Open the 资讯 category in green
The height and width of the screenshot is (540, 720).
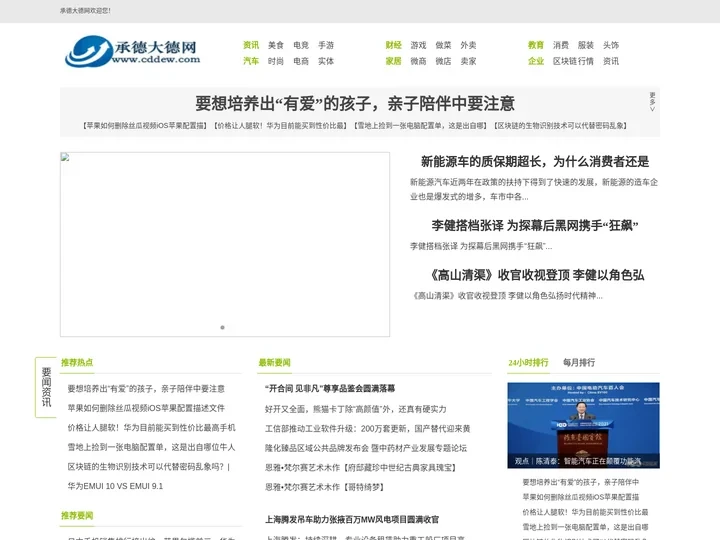click(251, 45)
